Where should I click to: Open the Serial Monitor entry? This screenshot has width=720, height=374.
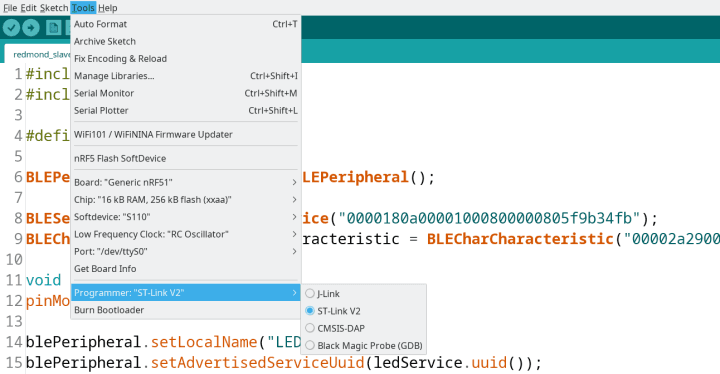[186, 93]
